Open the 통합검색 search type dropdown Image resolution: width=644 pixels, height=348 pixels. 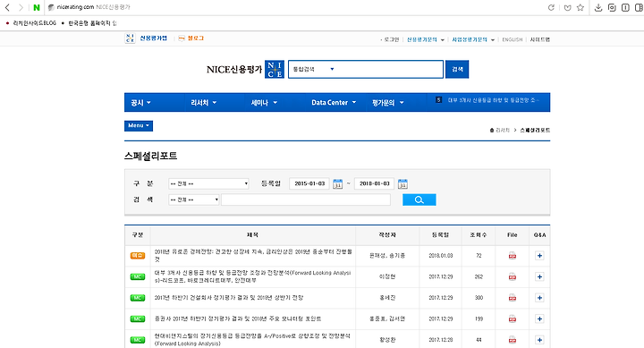point(313,69)
